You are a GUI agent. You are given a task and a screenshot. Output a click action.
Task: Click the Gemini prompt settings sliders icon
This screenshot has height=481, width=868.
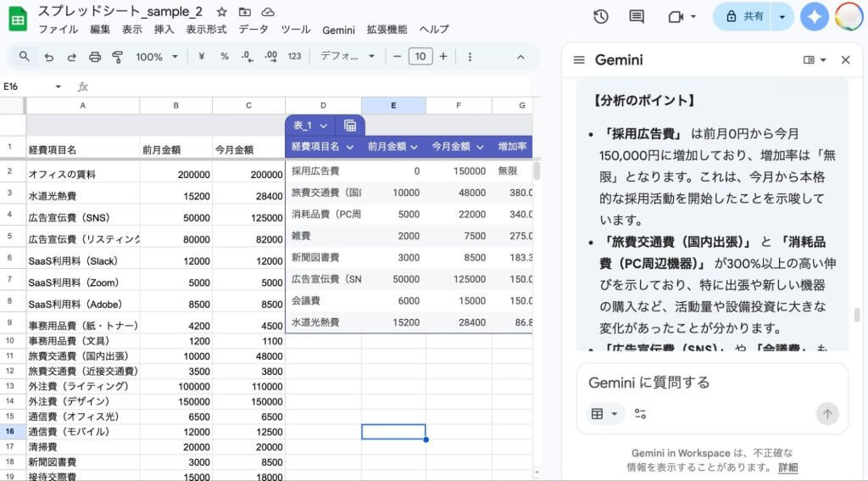point(640,414)
